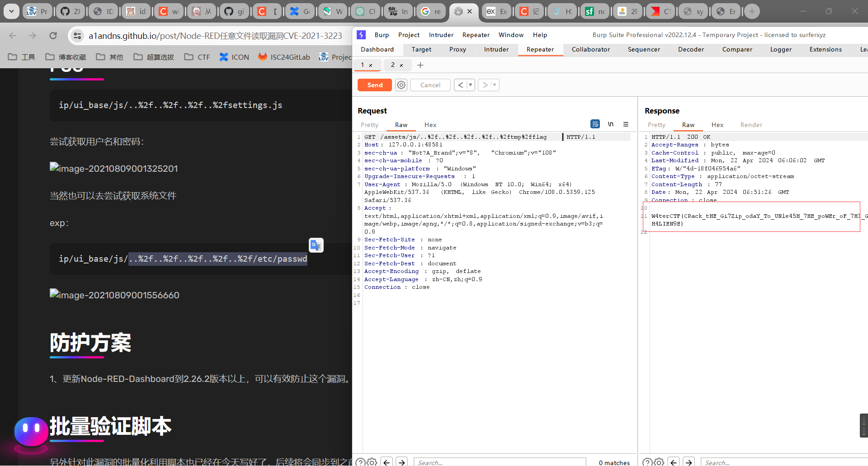Select Request Raw tab

click(x=401, y=125)
